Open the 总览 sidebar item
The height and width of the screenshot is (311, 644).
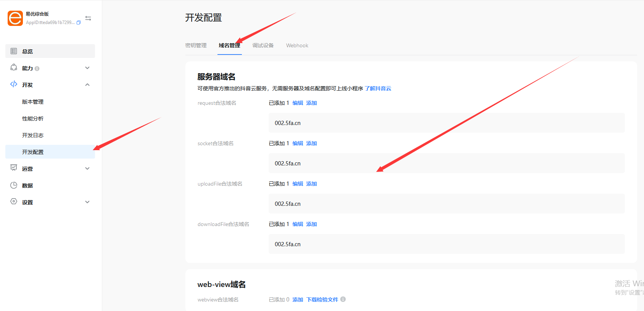[50, 51]
